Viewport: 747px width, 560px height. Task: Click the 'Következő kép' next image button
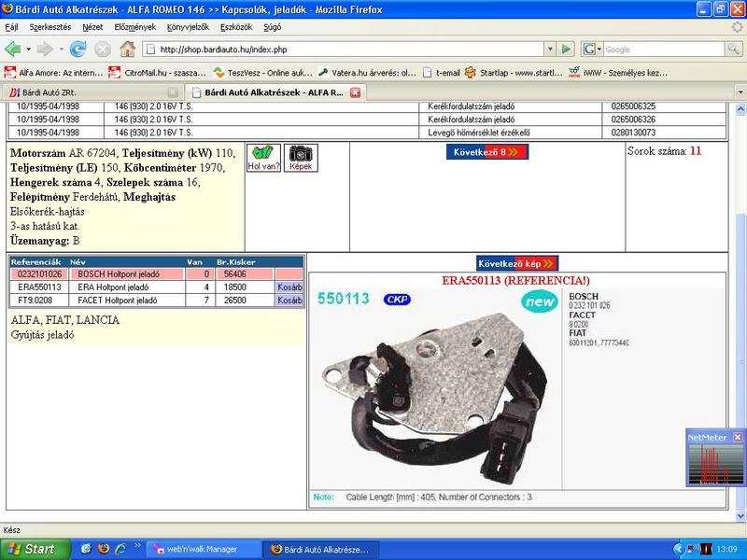coord(516,263)
